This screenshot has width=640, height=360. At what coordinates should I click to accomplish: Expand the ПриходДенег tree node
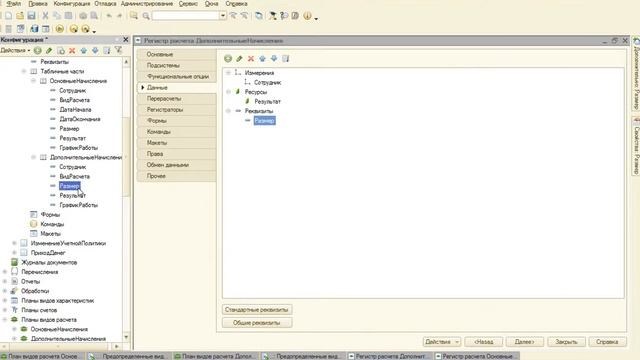(x=14, y=253)
